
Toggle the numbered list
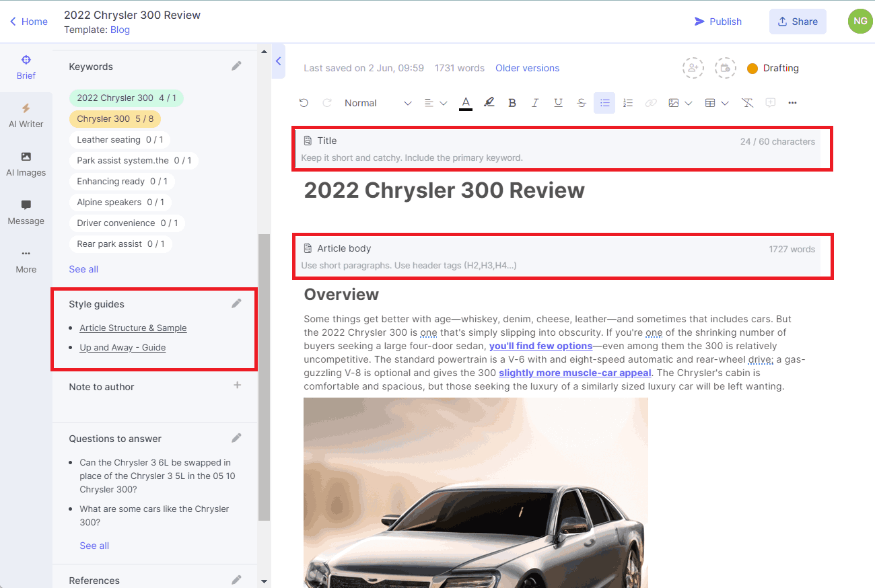pyautogui.click(x=627, y=103)
